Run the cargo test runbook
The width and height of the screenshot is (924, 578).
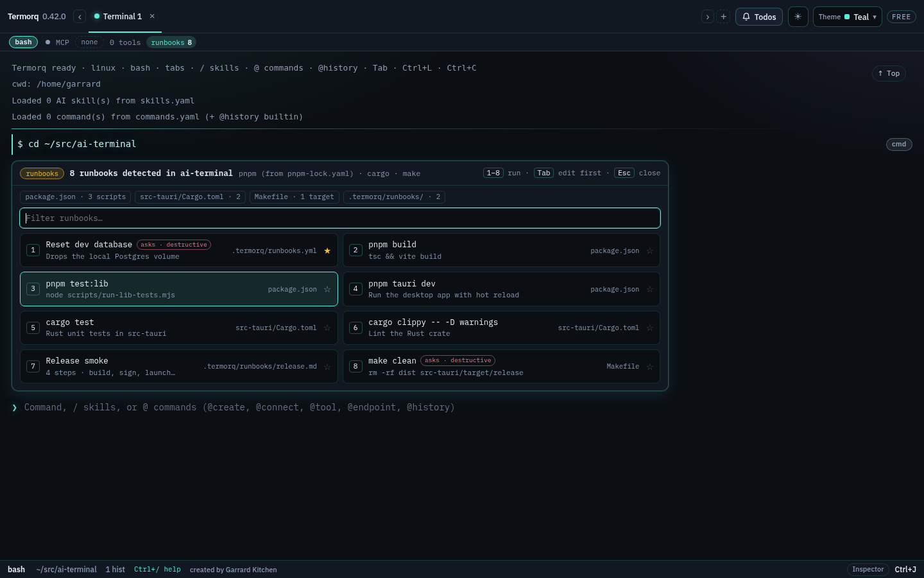pyautogui.click(x=179, y=328)
